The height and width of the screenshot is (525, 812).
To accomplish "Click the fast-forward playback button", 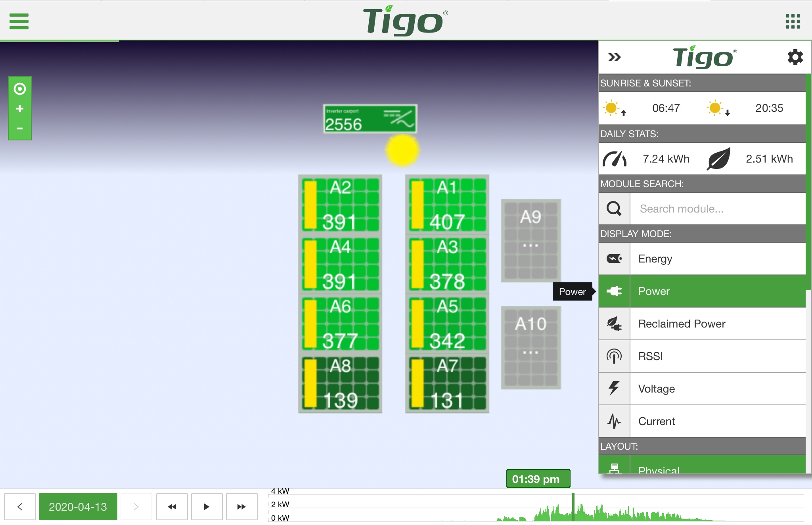I will [x=241, y=506].
